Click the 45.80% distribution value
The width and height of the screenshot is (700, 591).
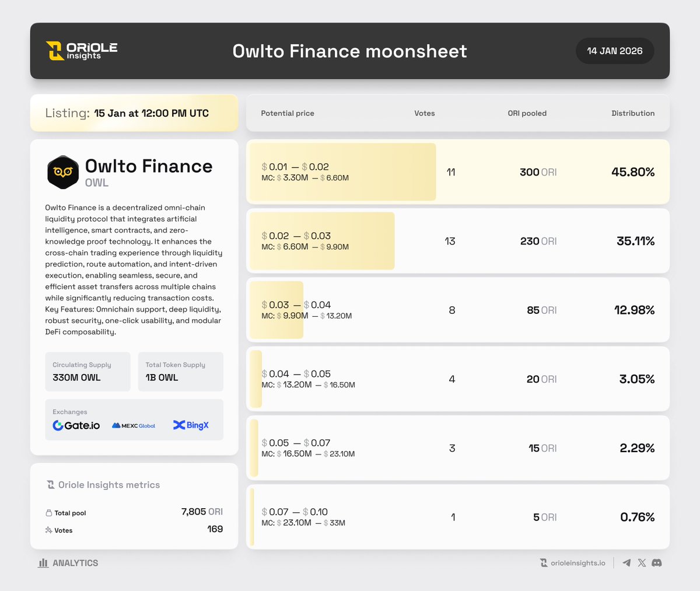click(x=633, y=172)
